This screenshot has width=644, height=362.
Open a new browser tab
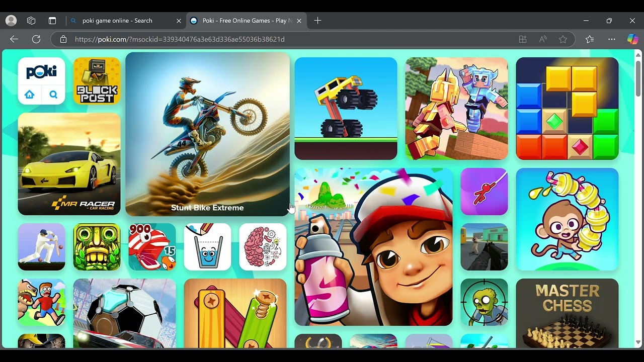point(317,21)
